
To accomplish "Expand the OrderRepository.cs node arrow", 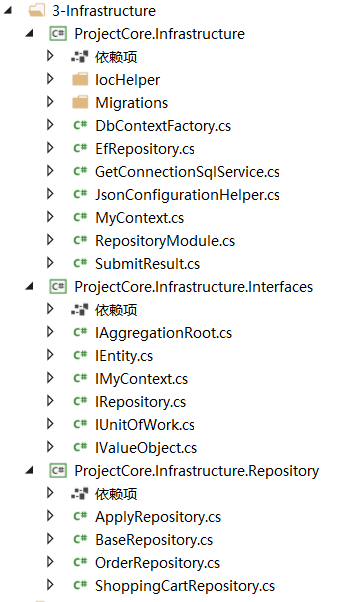I will (50, 562).
